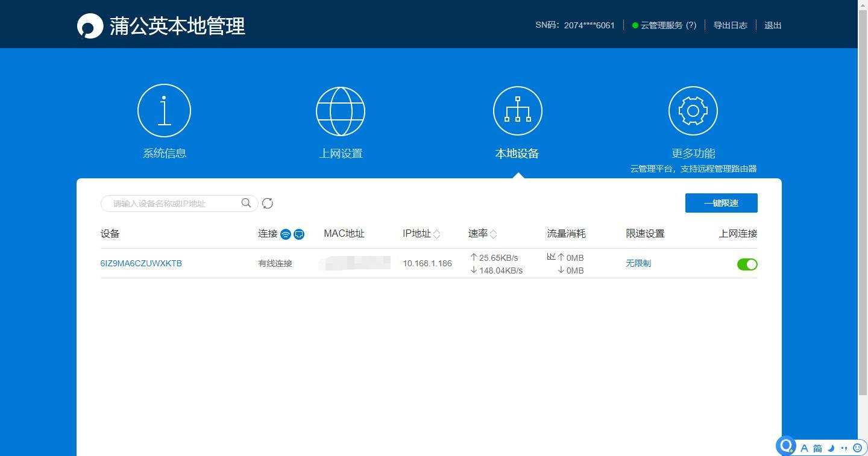The image size is (868, 456).
Task: Click 退出 to log out
Action: click(x=773, y=25)
